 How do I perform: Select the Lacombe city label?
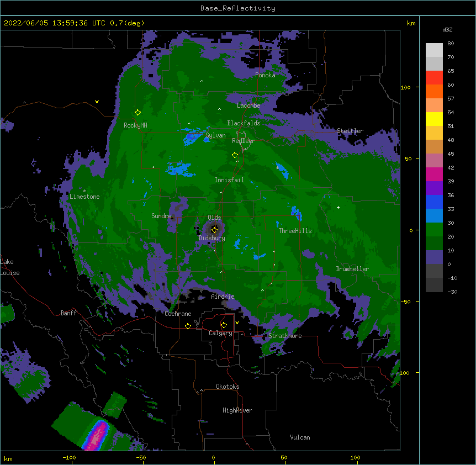(248, 105)
